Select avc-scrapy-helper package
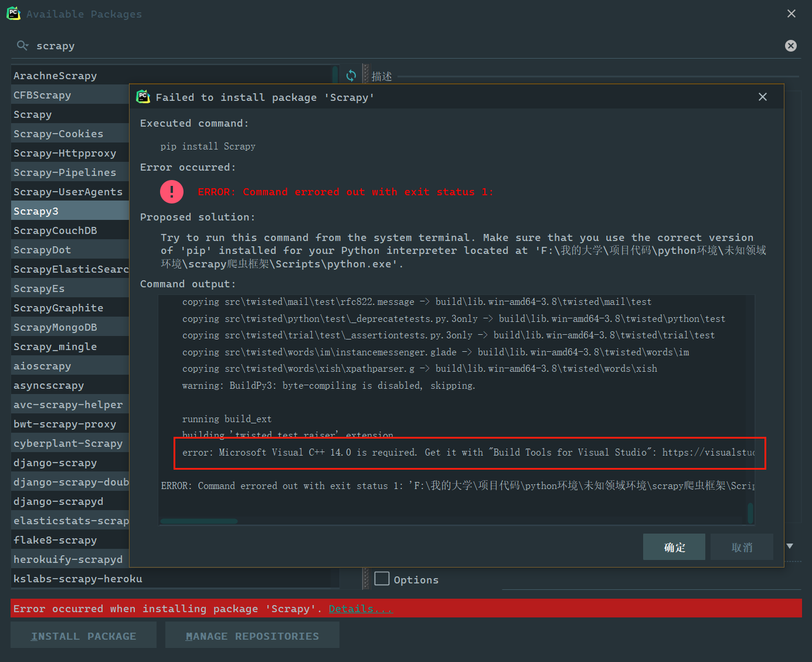This screenshot has width=812, height=662. (x=70, y=405)
